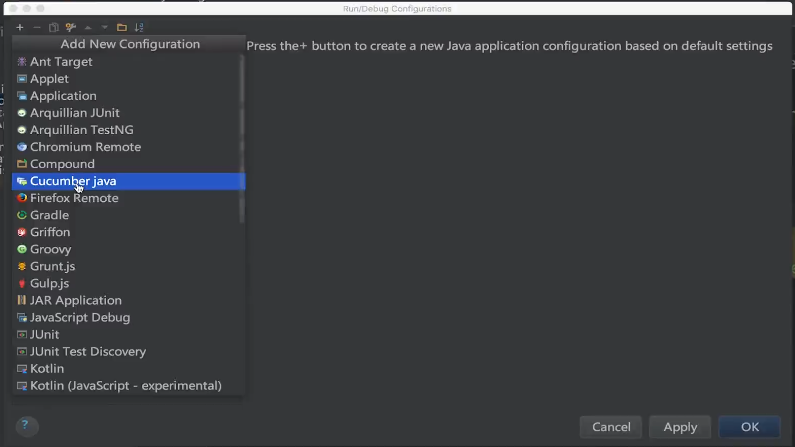The height and width of the screenshot is (447, 795).
Task: Choose Kotlin (JavaScript - experimental) entry
Action: (x=128, y=386)
